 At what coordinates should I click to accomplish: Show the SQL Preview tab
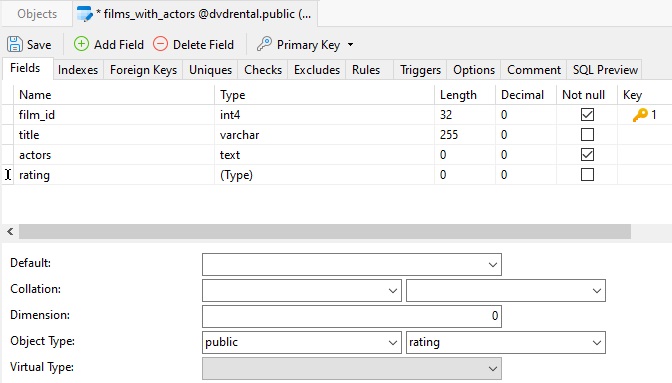[605, 70]
